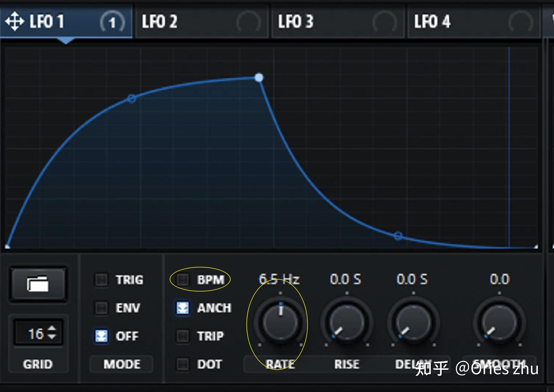Enable the BPM sync checkbox
This screenshot has width=554, height=392.
point(182,280)
